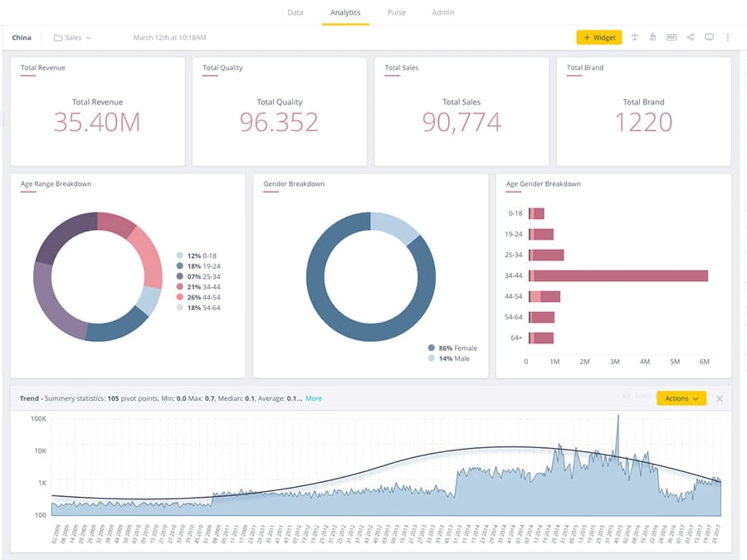
Task: Close the Trend panel
Action: tap(719, 399)
